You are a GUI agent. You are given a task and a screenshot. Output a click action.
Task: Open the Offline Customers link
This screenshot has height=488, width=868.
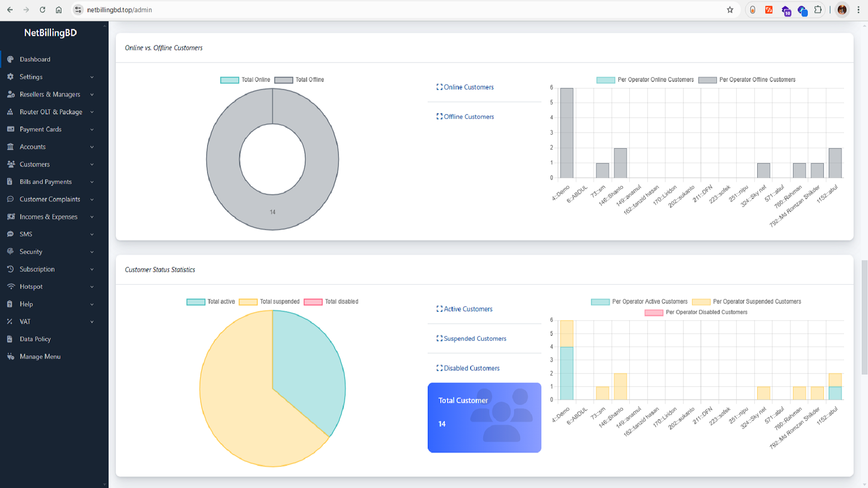click(x=468, y=117)
